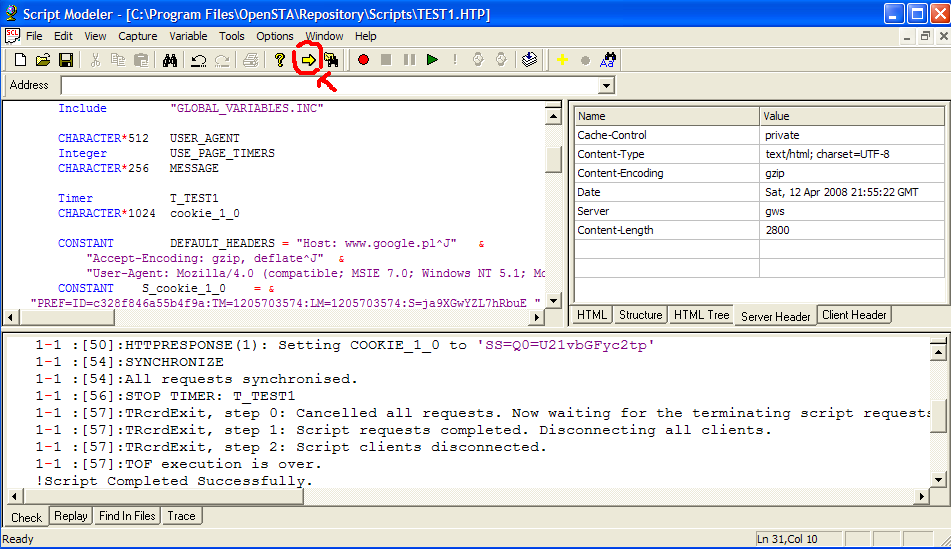
Task: Click the code pane scroll-up arrow
Action: (x=553, y=116)
